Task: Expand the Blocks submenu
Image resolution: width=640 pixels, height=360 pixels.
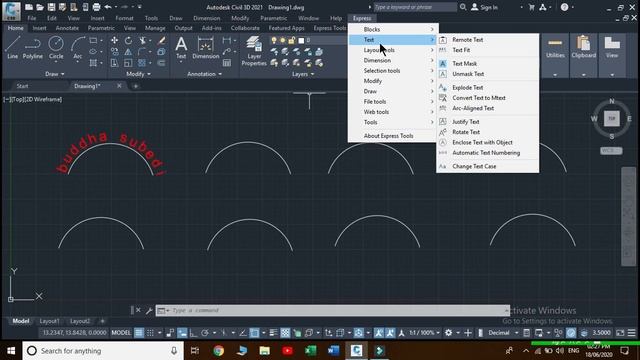Action: (393, 29)
